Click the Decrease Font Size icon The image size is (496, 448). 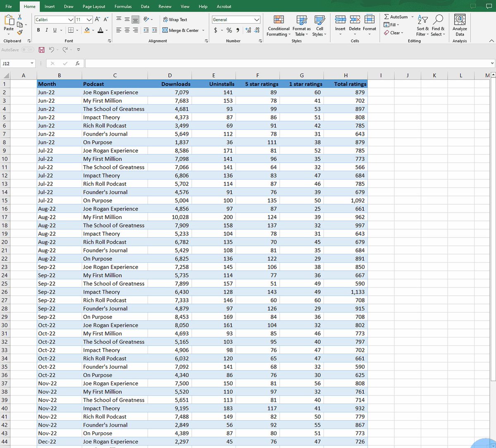pos(106,19)
